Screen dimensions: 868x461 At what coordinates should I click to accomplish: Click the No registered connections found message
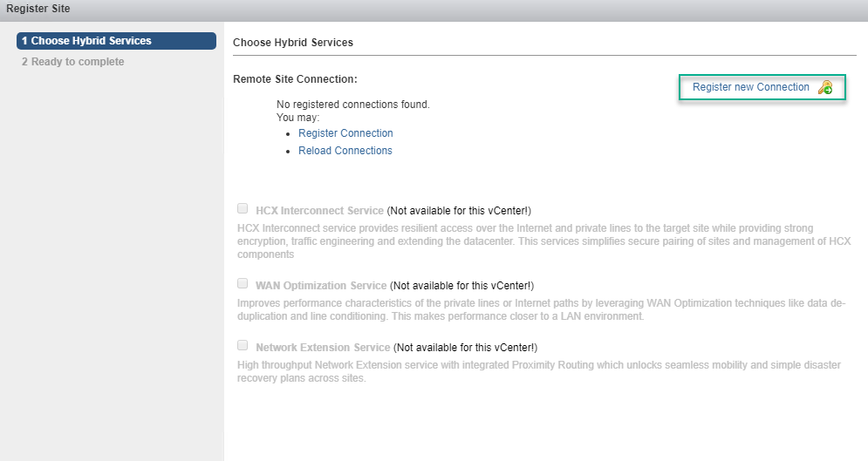click(352, 105)
